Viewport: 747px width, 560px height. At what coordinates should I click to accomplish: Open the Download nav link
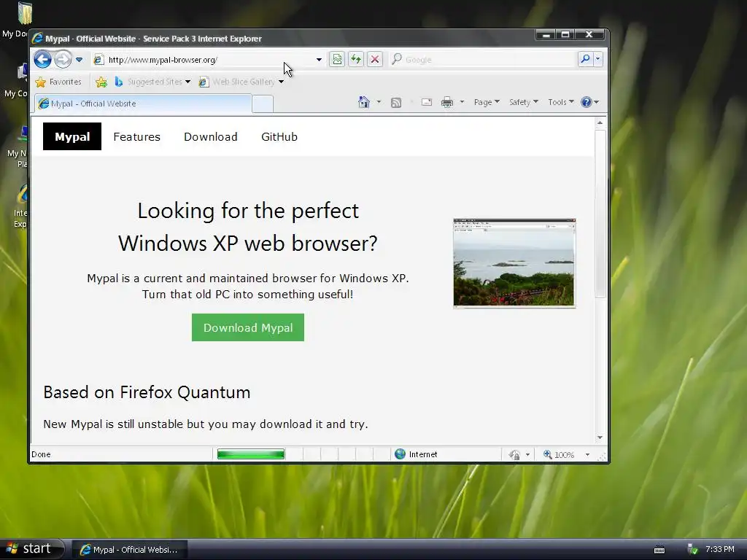[211, 136]
